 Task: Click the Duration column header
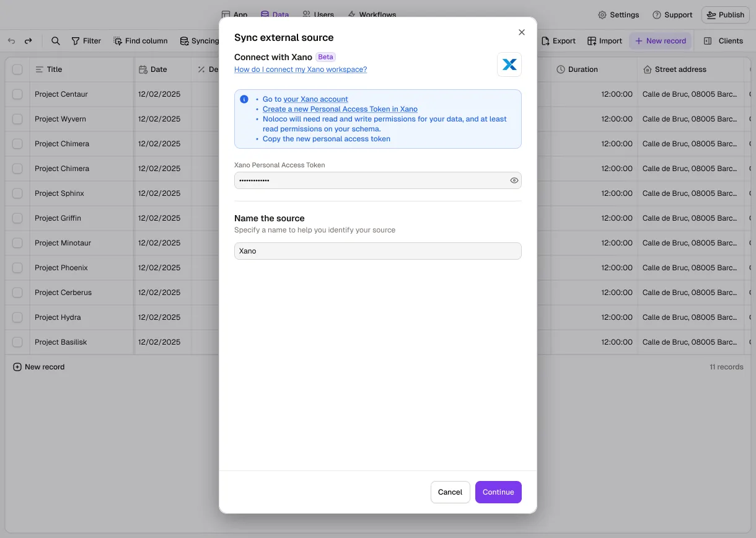click(x=594, y=69)
